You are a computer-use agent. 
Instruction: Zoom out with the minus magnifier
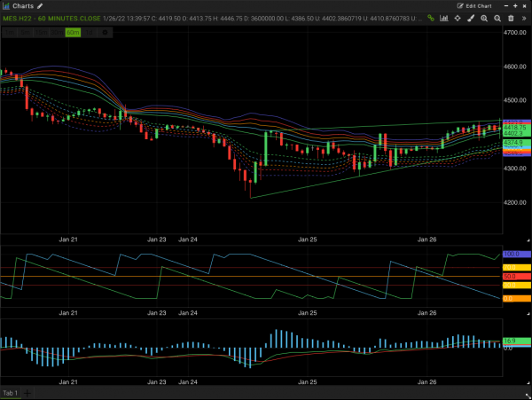pyautogui.click(x=497, y=19)
